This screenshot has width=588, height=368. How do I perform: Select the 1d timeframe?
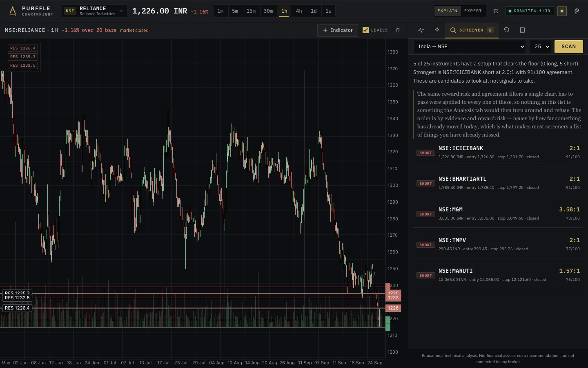(314, 11)
